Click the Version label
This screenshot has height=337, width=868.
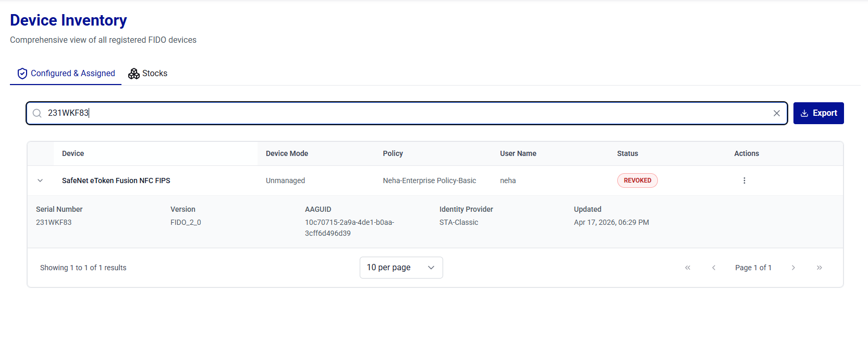[x=183, y=209]
